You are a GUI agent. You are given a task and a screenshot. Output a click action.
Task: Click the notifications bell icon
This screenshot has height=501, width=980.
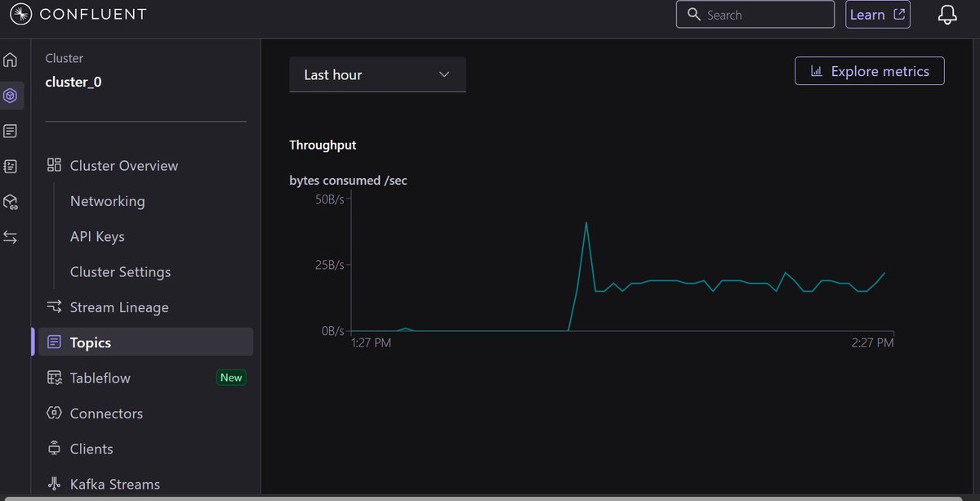947,15
